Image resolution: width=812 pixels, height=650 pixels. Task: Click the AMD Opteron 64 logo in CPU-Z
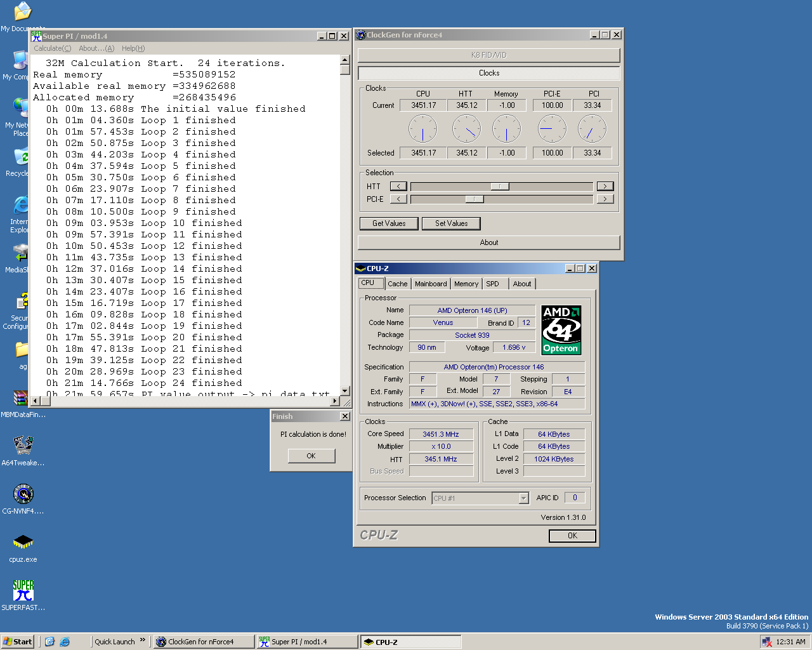point(561,329)
